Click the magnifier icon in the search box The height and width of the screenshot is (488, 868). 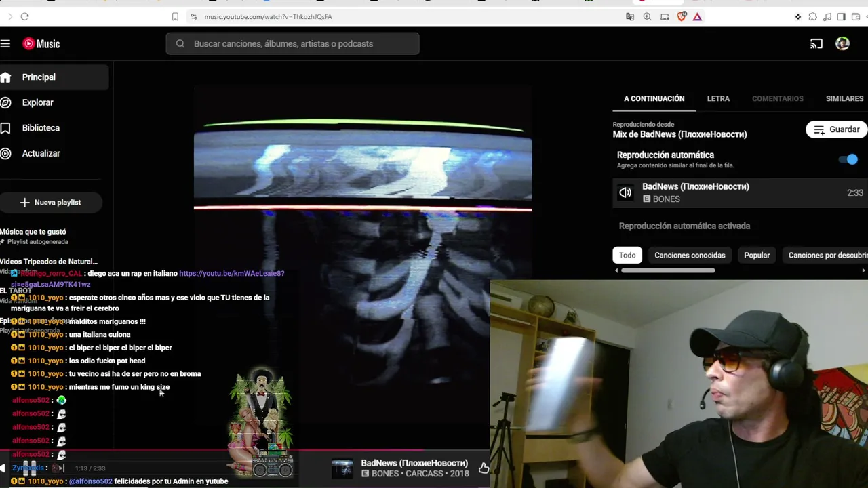click(x=180, y=44)
